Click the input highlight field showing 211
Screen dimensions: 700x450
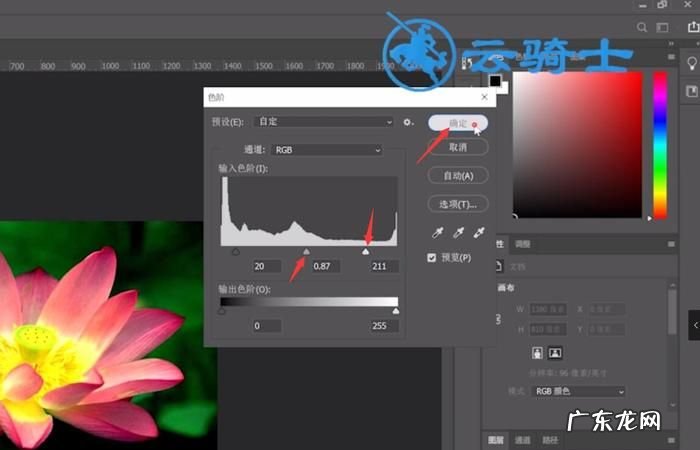(x=384, y=267)
